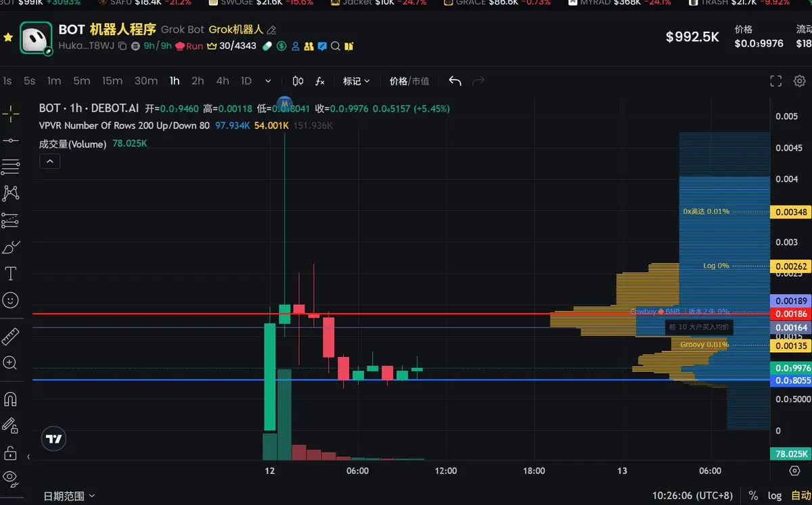This screenshot has height=505, width=812.
Task: Select the ruler measure tool
Action: coord(10,336)
